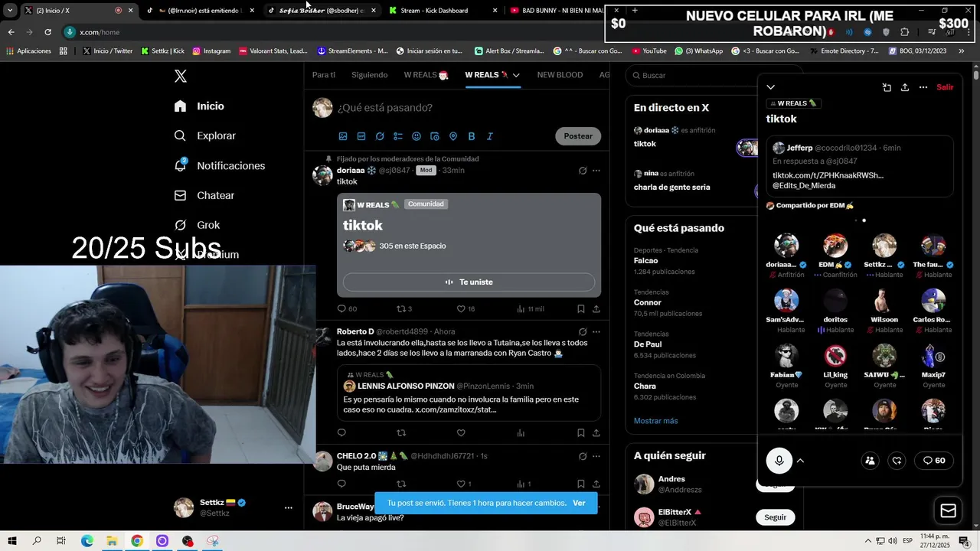Click Salir to leave the space
The image size is (980, 551).
[x=946, y=87]
